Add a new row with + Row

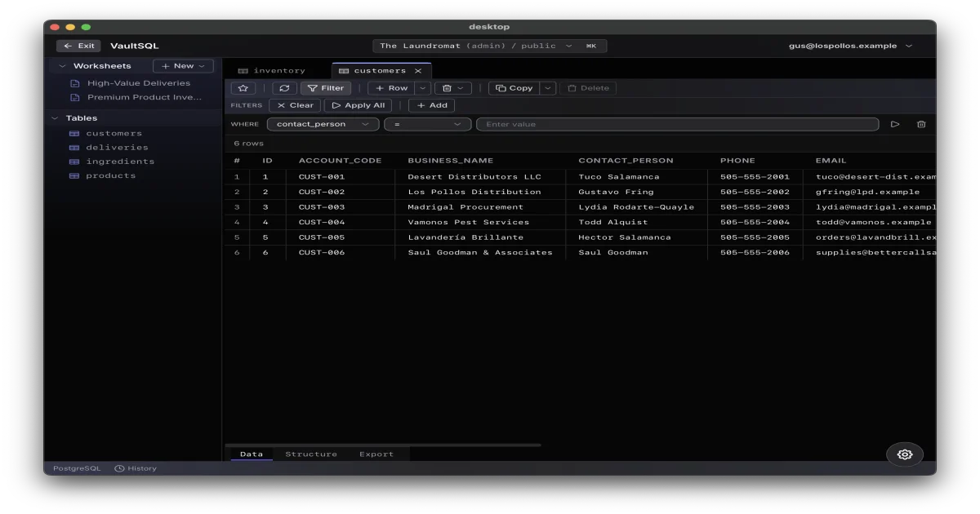[391, 88]
